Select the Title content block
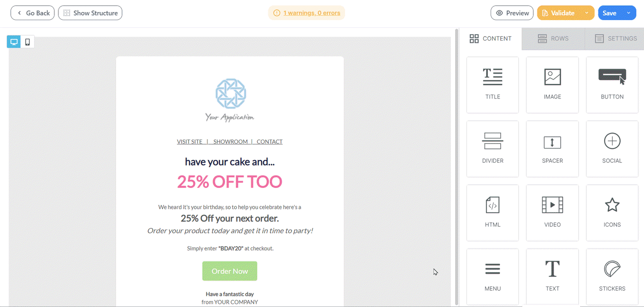Viewport: 644px width, 307px height. pyautogui.click(x=492, y=84)
